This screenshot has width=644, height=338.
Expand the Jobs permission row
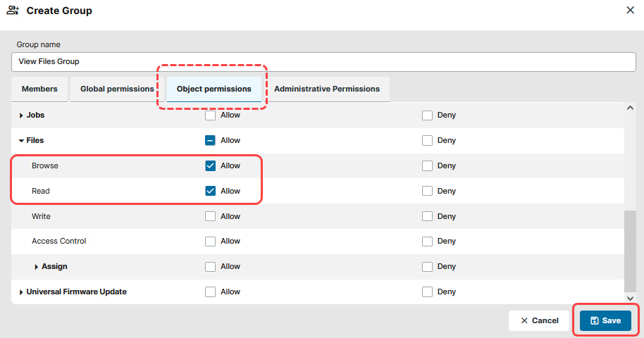(21, 115)
